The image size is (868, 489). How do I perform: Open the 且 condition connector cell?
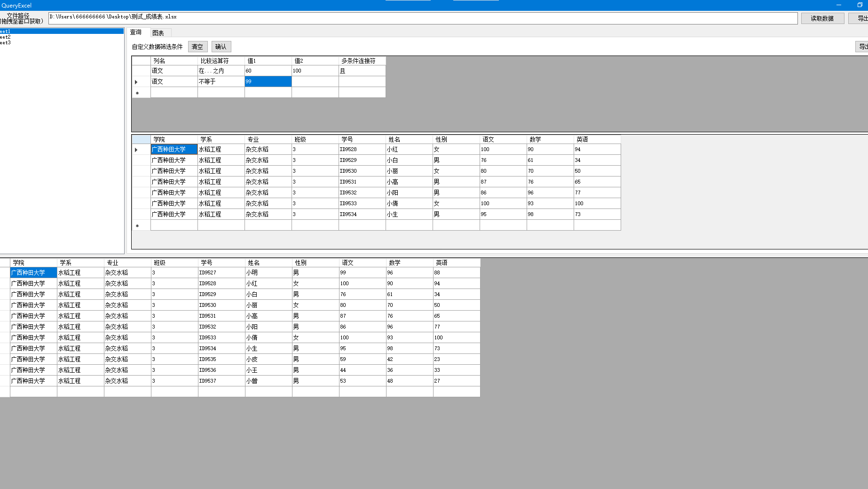click(x=362, y=71)
